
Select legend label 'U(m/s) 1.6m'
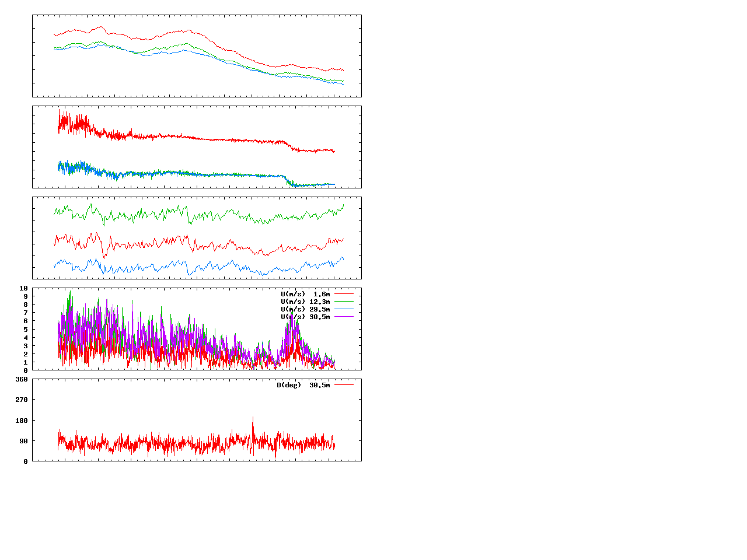coord(305,294)
